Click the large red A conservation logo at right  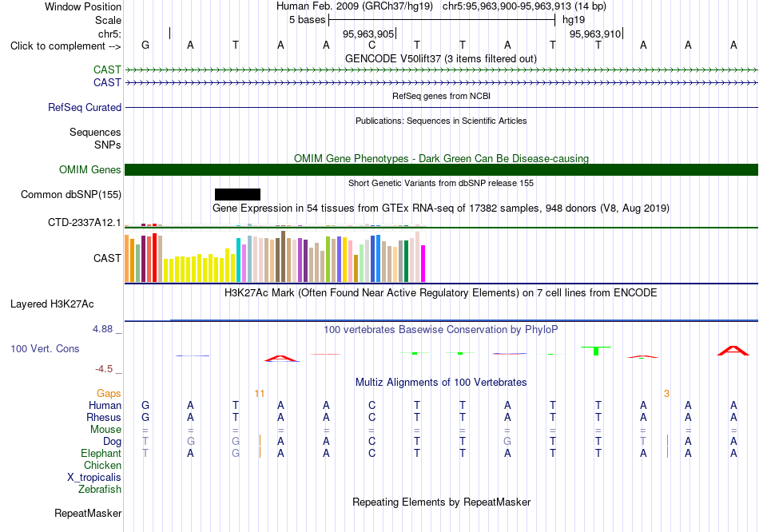pyautogui.click(x=733, y=351)
